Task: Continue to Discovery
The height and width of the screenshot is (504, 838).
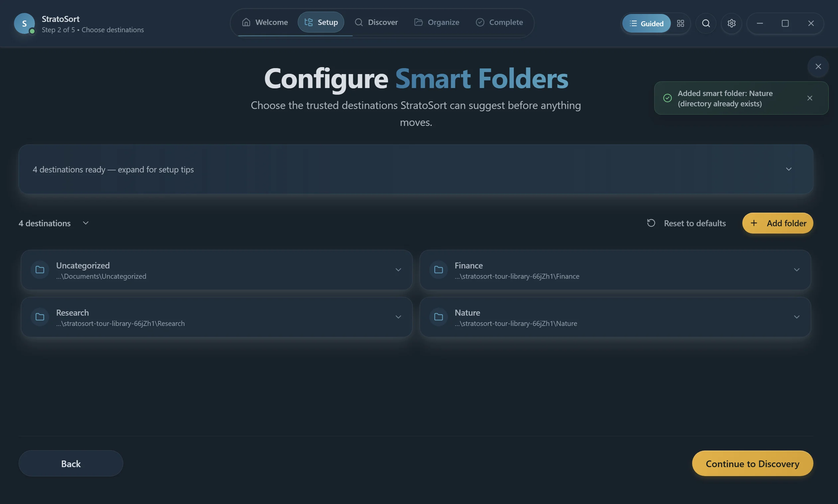Action: tap(752, 463)
